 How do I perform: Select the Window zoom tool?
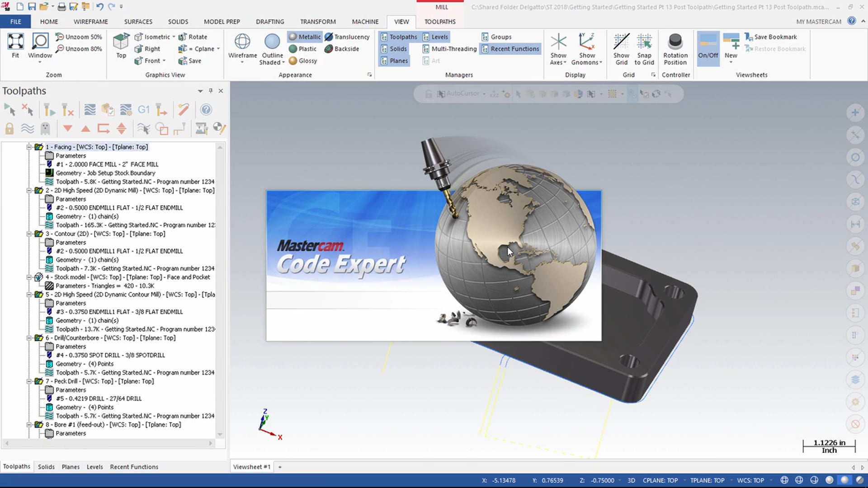coord(40,47)
